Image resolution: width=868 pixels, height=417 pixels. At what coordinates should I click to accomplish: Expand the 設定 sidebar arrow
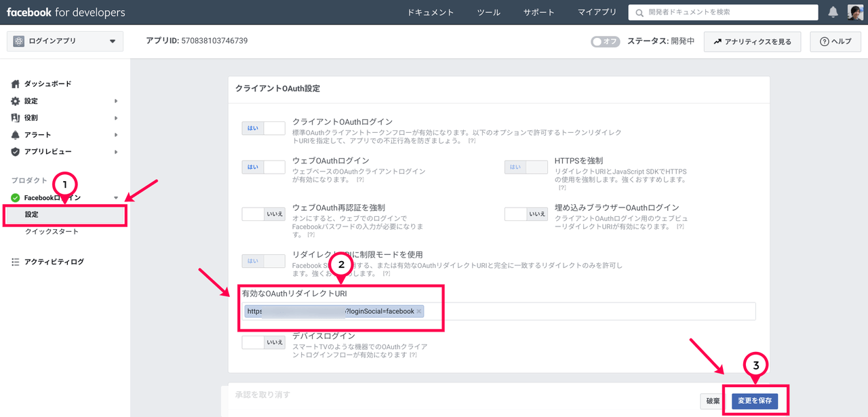point(116,101)
